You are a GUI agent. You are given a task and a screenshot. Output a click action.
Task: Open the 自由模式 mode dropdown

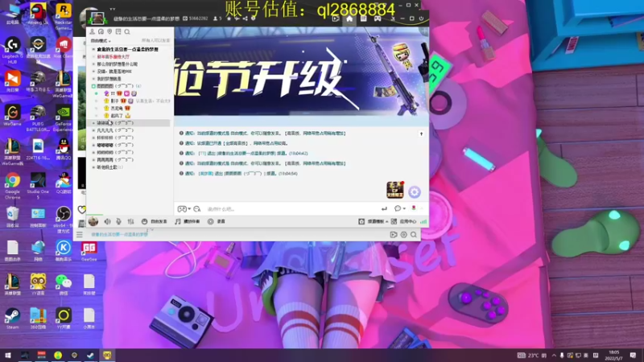(x=101, y=41)
